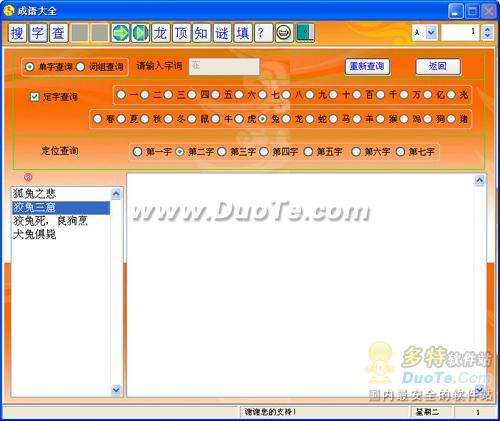
Task: Choose the 虎 character radio button
Action: click(x=239, y=119)
